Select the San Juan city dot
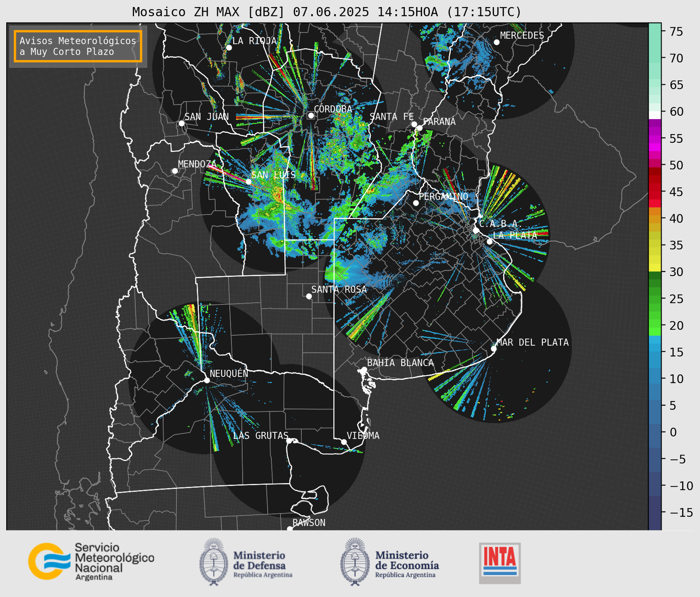The height and width of the screenshot is (597, 700). click(x=181, y=123)
